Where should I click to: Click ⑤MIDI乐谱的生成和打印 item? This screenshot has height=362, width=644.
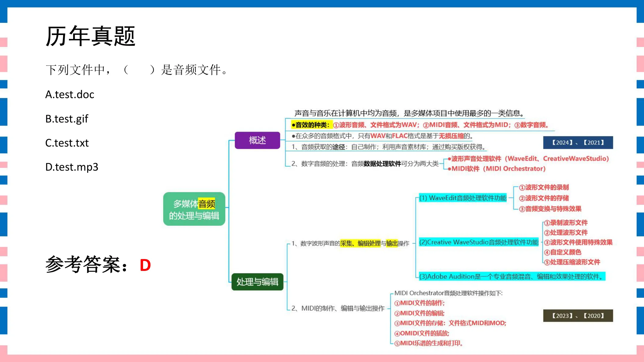[x=429, y=343]
